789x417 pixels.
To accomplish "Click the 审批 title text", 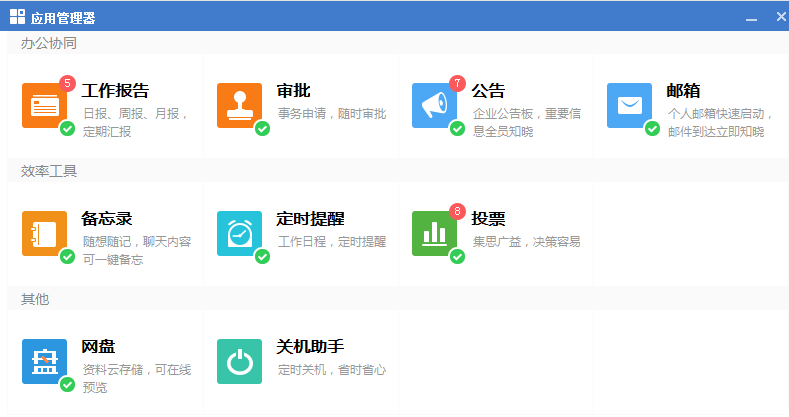I will click(x=293, y=91).
